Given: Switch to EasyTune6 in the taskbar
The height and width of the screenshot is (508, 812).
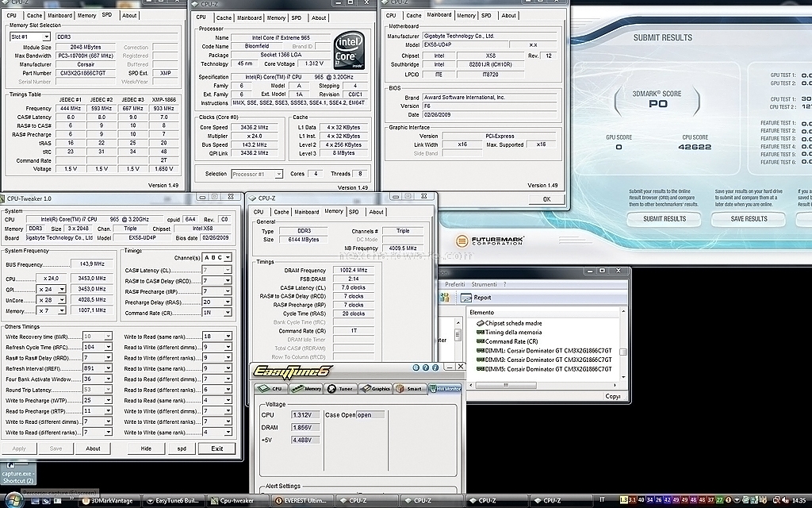Looking at the screenshot, I should pos(172,501).
